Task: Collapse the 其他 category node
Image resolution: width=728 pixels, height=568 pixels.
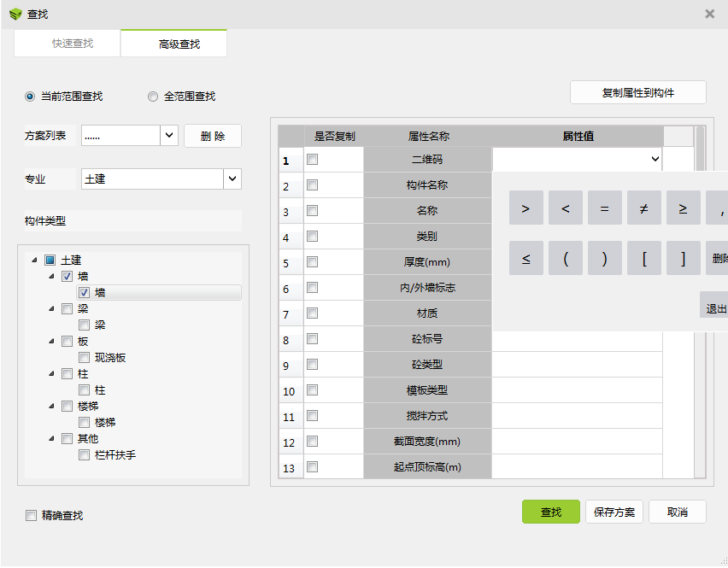Action: 51,439
